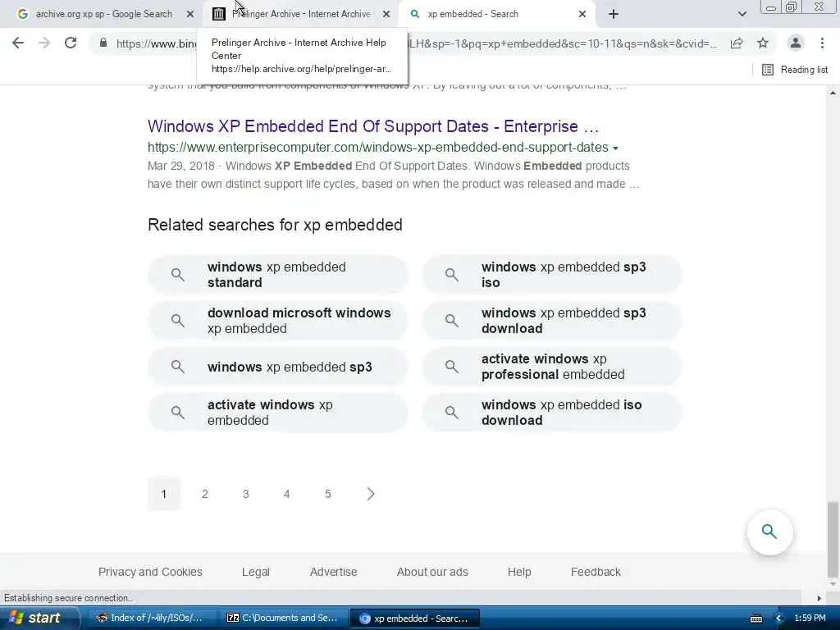The width and height of the screenshot is (840, 630).
Task: Bookmark this page with the star icon
Action: coord(763,43)
